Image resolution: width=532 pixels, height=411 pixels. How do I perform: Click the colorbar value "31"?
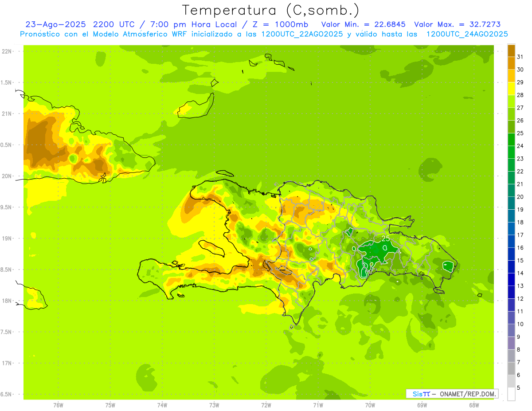point(520,57)
